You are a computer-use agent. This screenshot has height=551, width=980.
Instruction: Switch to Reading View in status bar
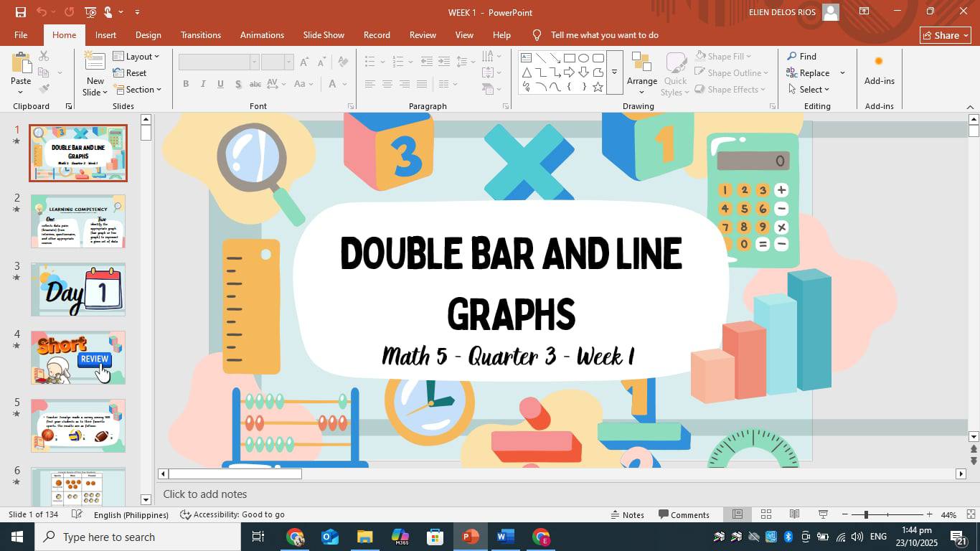[794, 514]
